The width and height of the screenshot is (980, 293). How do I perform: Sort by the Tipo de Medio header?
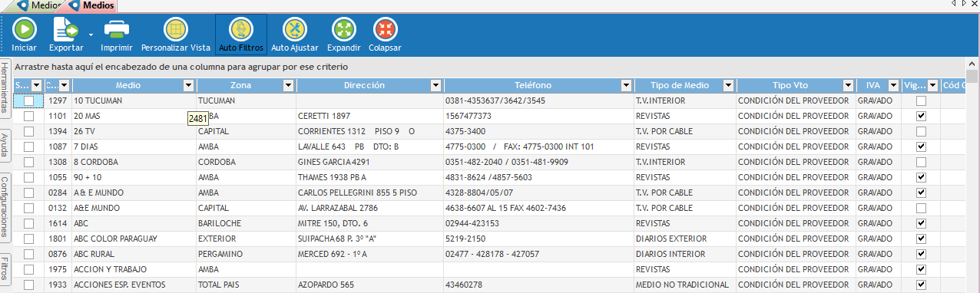[x=680, y=85]
